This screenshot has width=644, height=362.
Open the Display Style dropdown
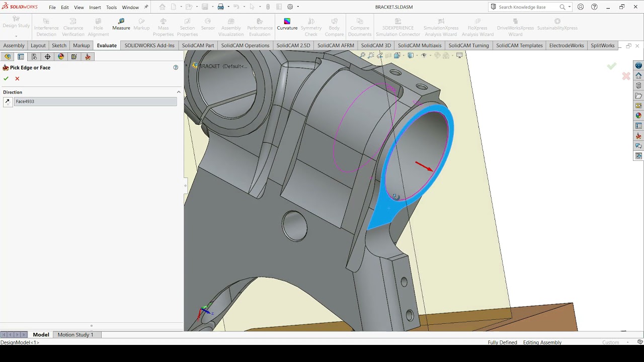pos(412,55)
